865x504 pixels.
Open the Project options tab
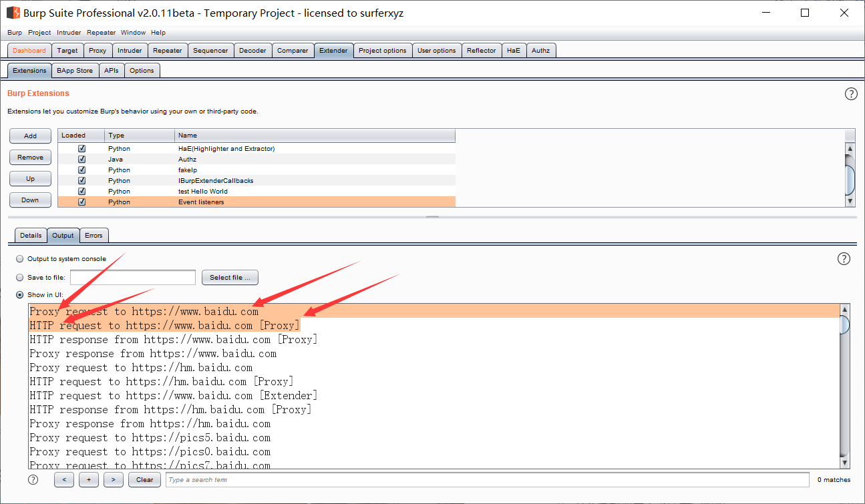point(382,50)
